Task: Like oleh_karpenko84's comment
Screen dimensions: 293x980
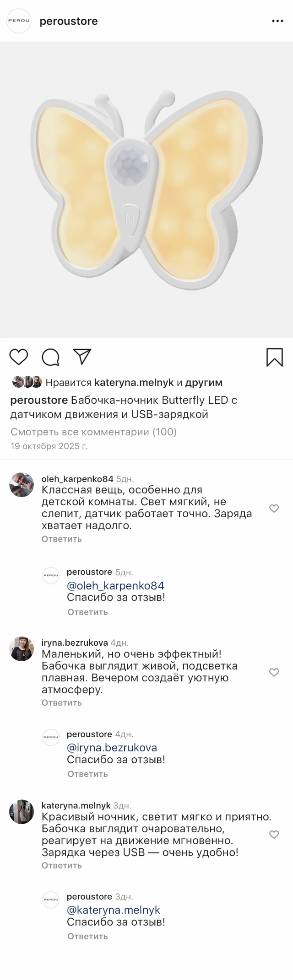Action: coord(274,508)
